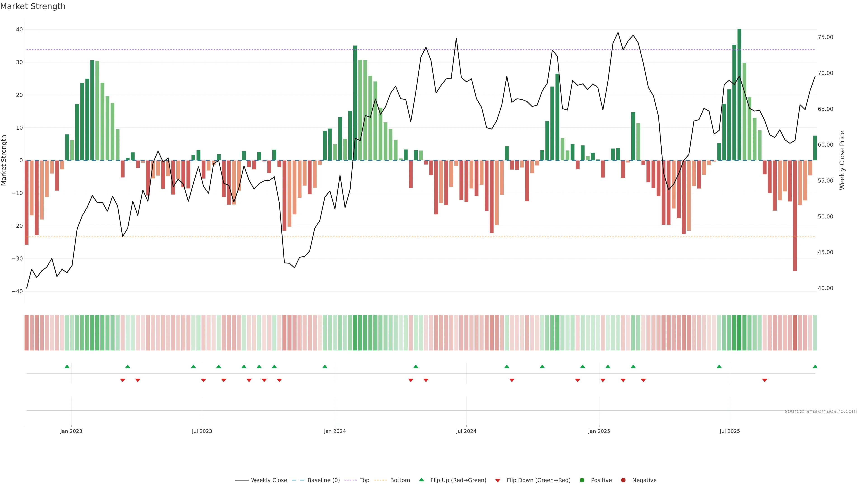The width and height of the screenshot is (868, 488).
Task: Click the first green flip-up marker near Jan 2023
Action: [x=67, y=366]
